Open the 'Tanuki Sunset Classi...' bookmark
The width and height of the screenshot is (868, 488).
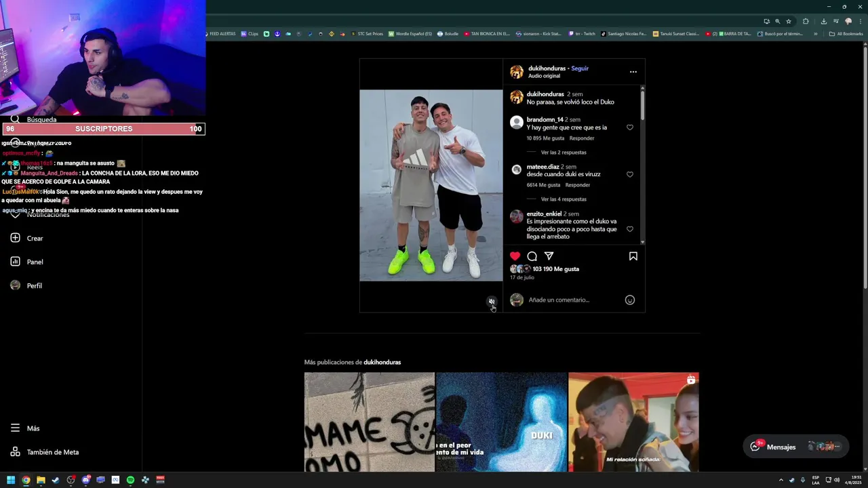(676, 34)
